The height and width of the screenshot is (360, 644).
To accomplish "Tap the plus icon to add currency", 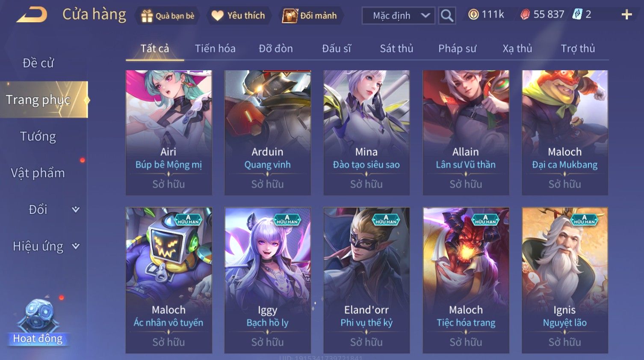I will pyautogui.click(x=626, y=15).
